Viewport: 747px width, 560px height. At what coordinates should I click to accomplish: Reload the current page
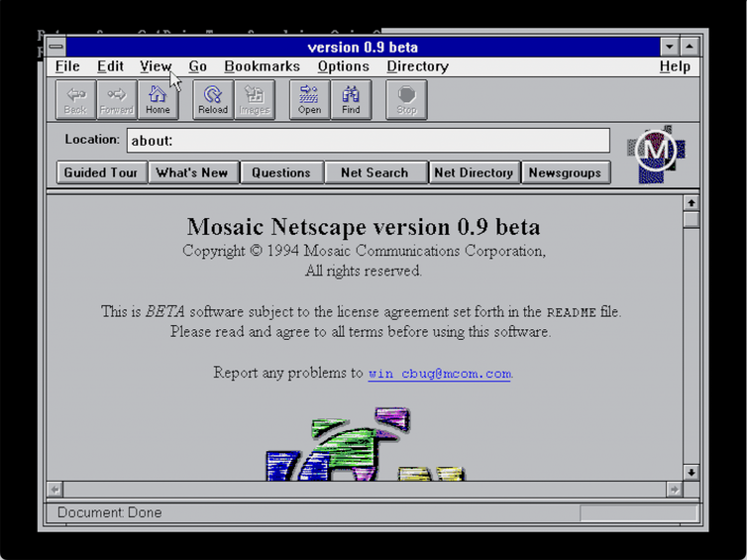click(212, 99)
